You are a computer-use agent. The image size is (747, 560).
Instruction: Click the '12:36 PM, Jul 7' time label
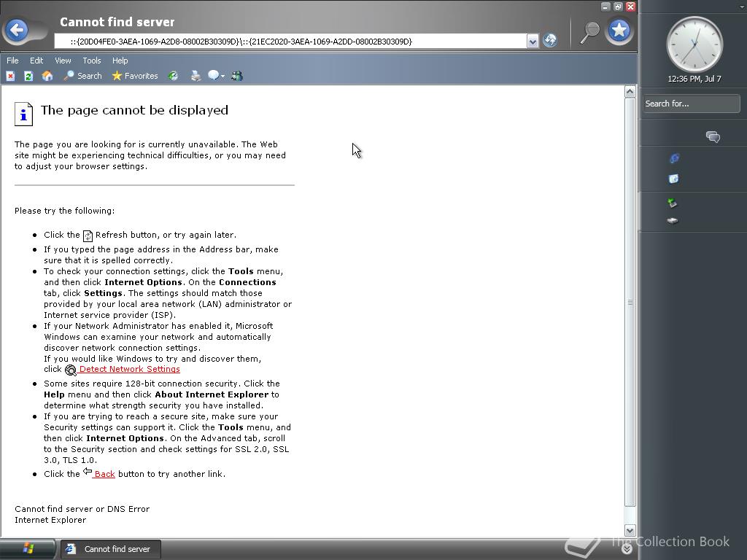pyautogui.click(x=694, y=79)
